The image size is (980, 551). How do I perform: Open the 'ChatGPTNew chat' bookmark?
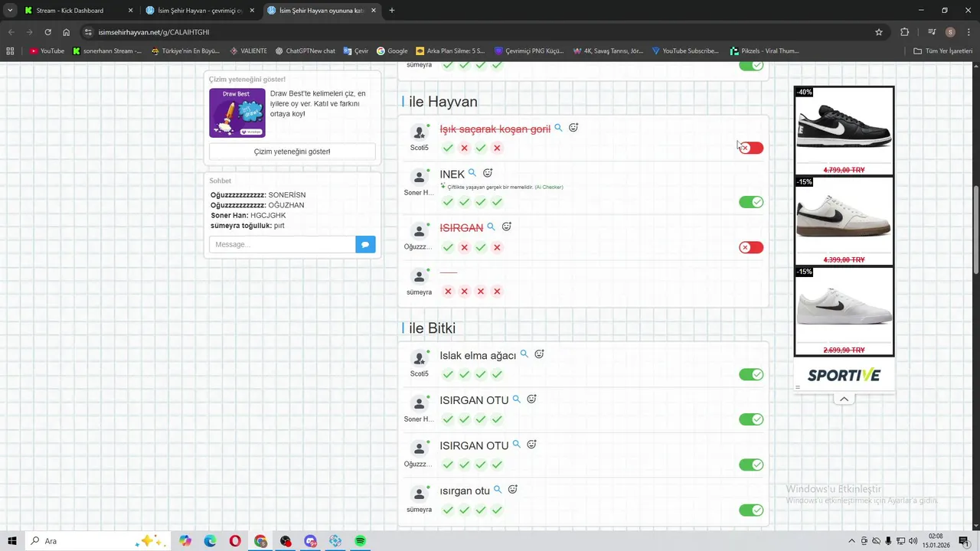point(305,51)
